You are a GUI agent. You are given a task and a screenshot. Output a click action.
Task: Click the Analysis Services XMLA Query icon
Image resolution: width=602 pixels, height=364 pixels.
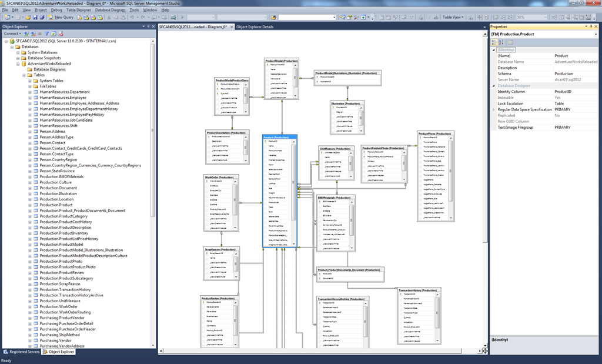pos(100,17)
